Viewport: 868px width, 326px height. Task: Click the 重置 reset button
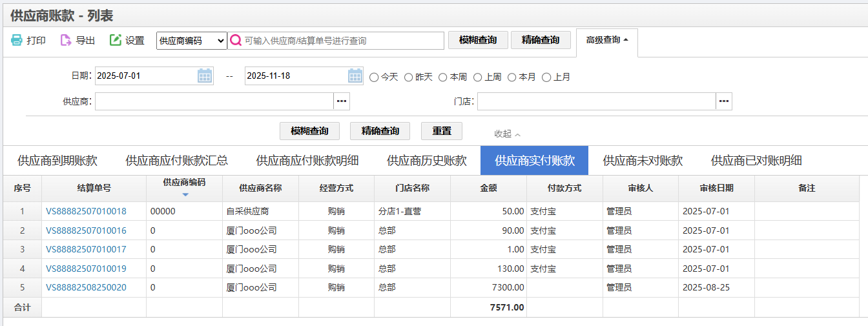point(442,131)
